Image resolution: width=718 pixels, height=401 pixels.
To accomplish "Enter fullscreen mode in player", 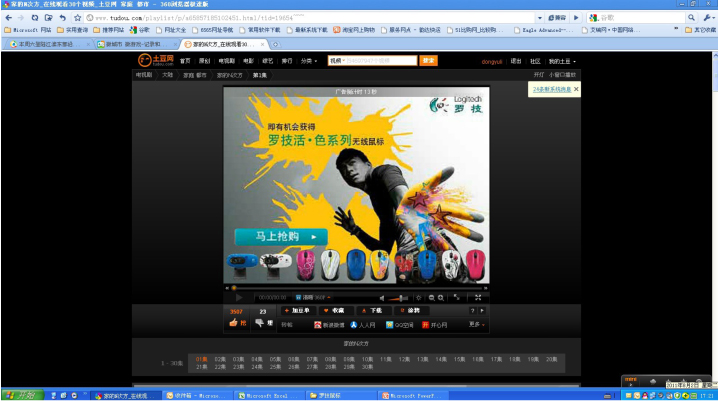I will tap(478, 298).
